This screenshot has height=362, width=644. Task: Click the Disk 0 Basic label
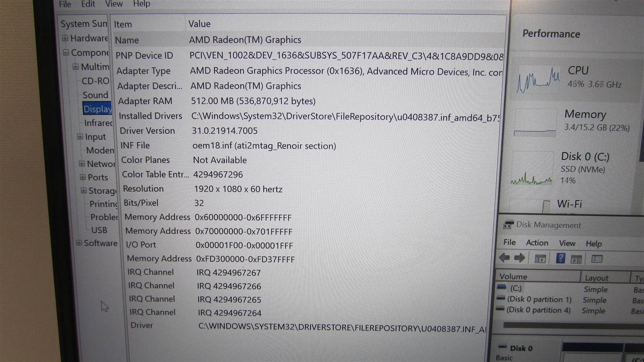pyautogui.click(x=516, y=352)
